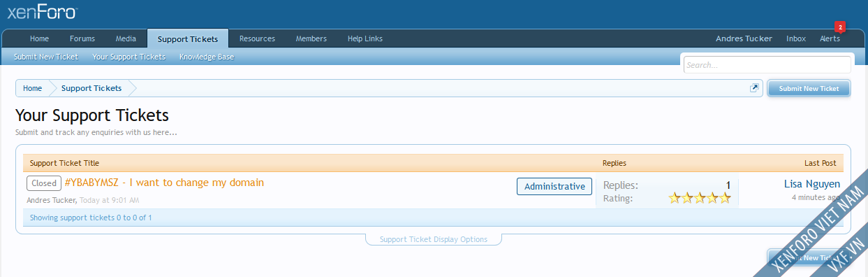This screenshot has width=868, height=277.
Task: Click the 4 minutes ago timestamp
Action: 816,197
